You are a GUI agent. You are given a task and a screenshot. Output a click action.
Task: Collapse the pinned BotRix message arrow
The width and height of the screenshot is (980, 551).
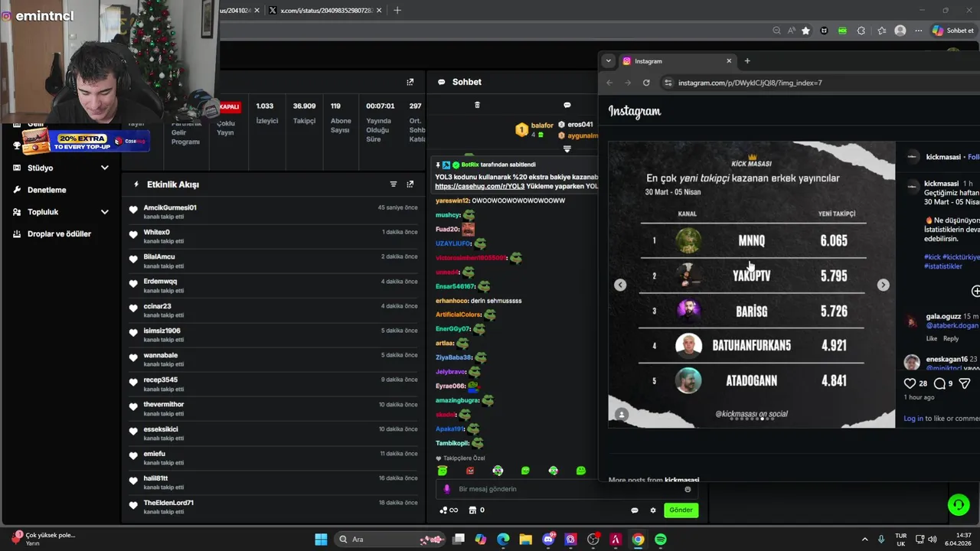pos(567,149)
